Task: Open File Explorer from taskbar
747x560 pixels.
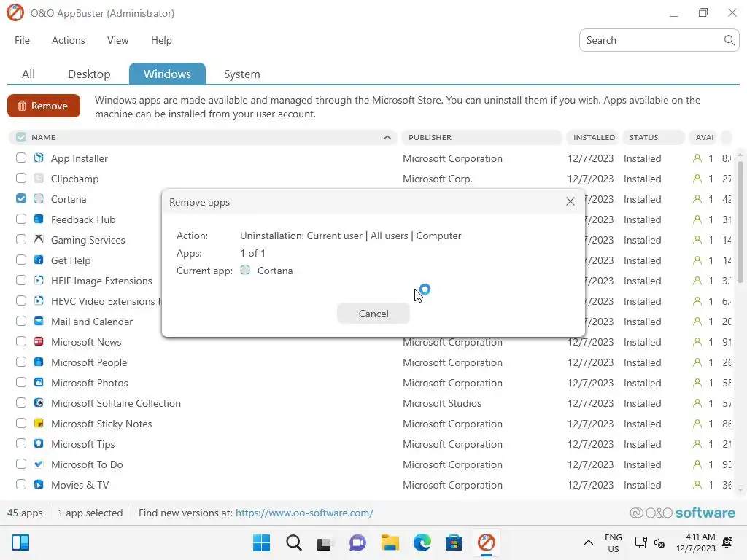Action: tap(390, 542)
